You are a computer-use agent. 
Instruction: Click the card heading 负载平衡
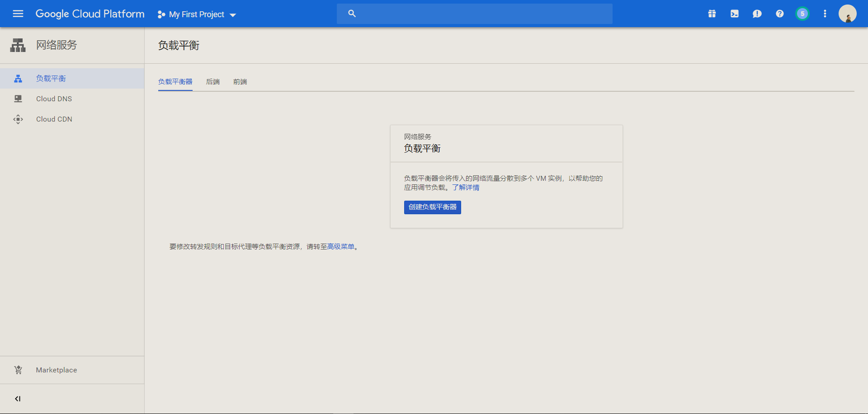[x=422, y=149]
